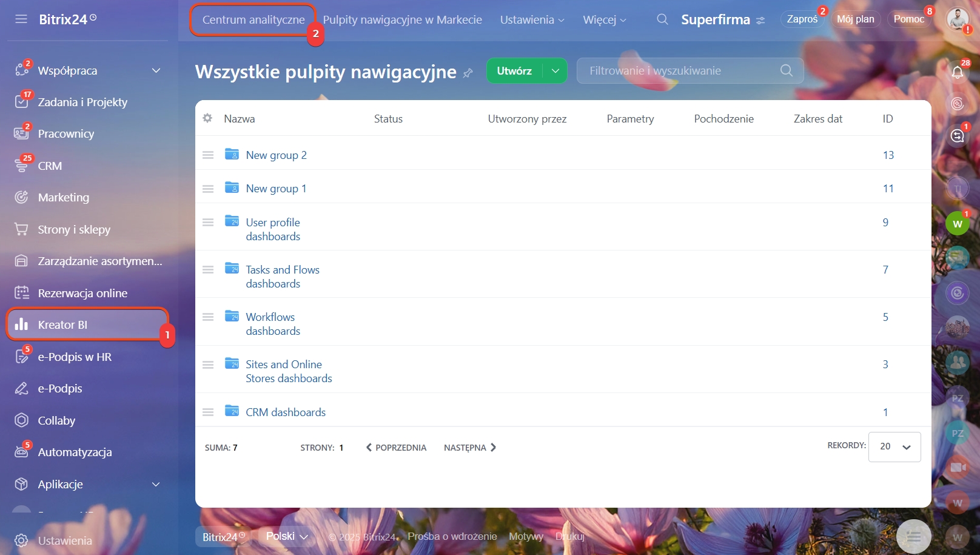Viewport: 980px width, 555px height.
Task: Open Collaby in the sidebar
Action: pos(56,420)
